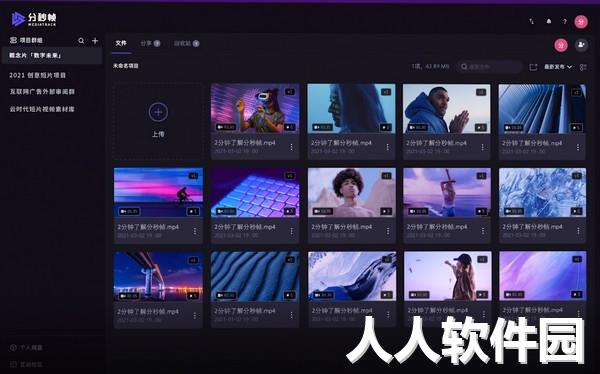Open options for the curly-haired man video
The width and height of the screenshot is (600, 374).
(x=388, y=231)
